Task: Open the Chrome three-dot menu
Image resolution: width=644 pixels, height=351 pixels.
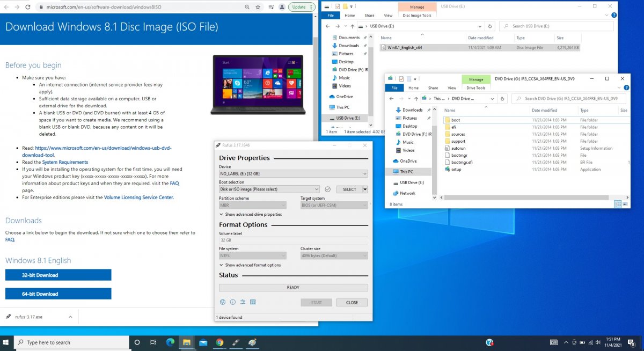Action: 312,7
